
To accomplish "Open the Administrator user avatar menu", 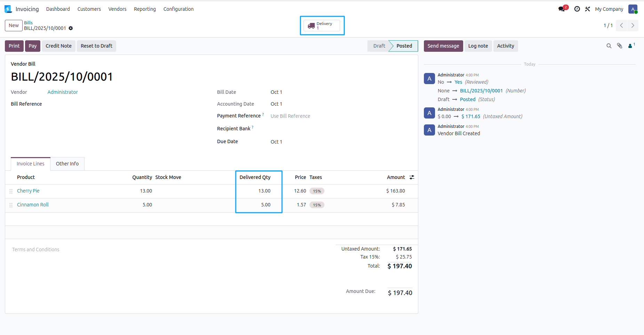I will tap(633, 9).
